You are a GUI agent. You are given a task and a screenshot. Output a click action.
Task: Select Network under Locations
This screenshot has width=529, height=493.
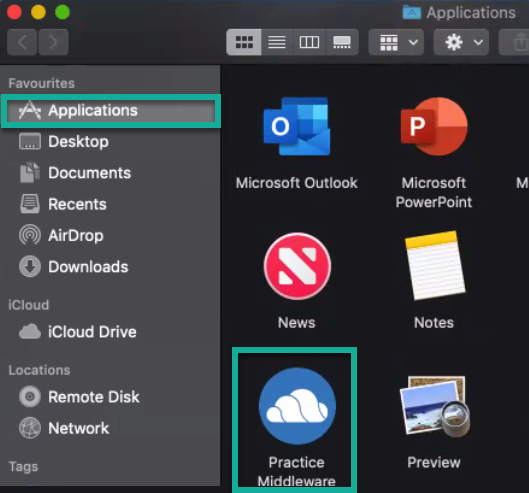pos(111,428)
